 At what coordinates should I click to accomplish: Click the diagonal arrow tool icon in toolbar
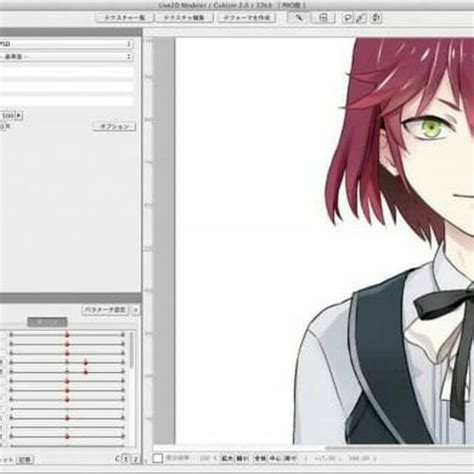(x=361, y=18)
